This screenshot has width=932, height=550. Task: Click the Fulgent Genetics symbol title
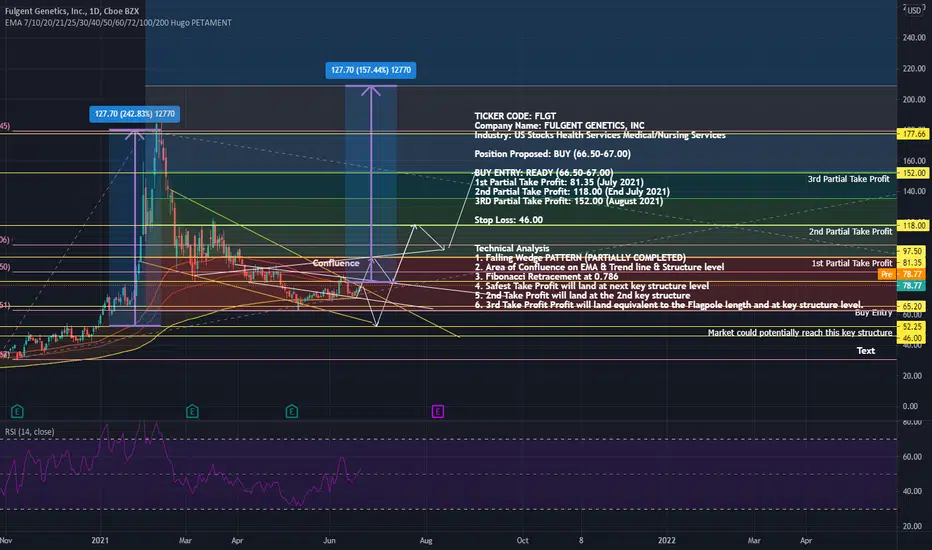[72, 11]
